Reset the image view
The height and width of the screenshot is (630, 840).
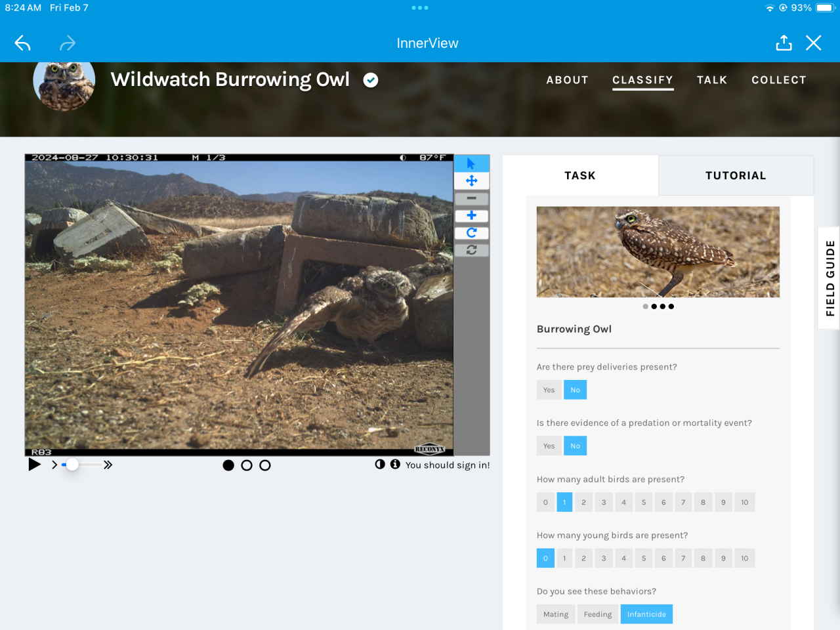point(471,250)
